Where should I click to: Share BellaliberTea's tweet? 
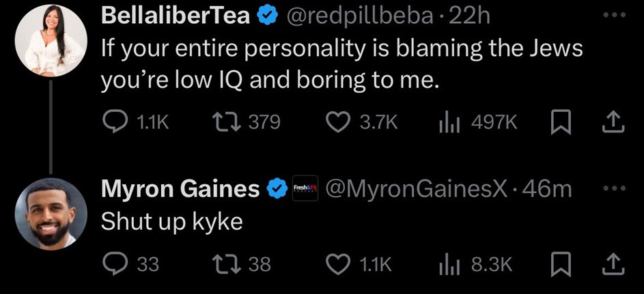(612, 122)
